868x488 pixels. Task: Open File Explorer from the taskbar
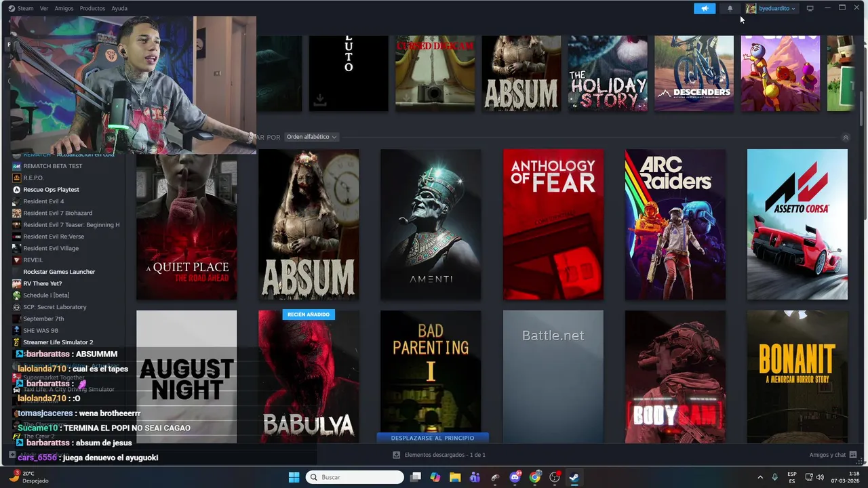click(x=455, y=477)
